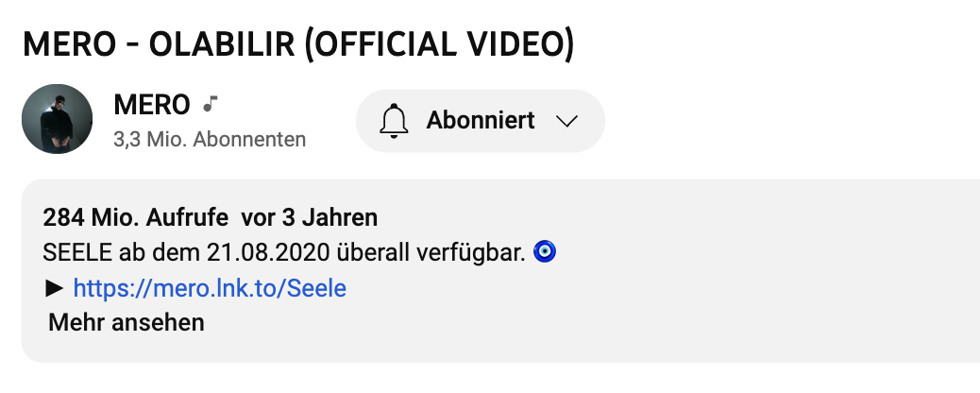
Task: Click the music note artist badge
Action: (211, 102)
